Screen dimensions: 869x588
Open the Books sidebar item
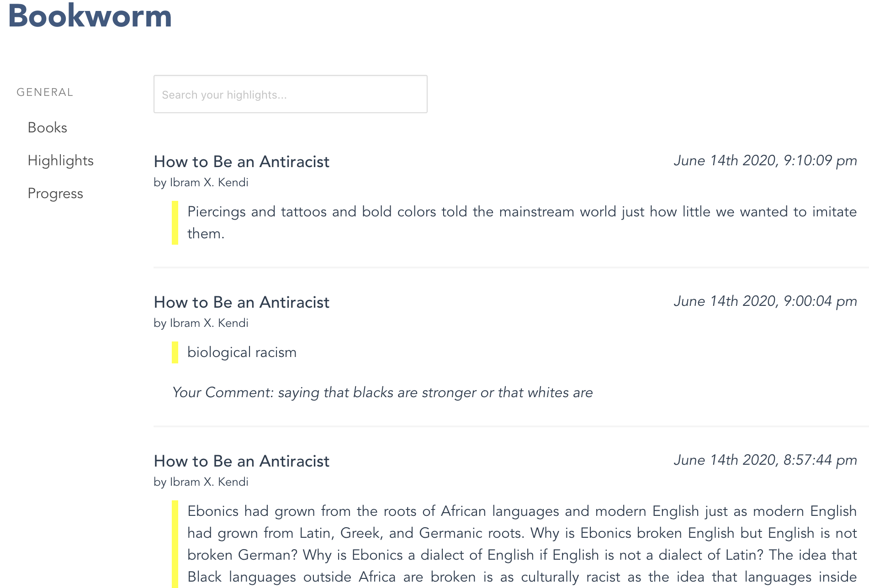pos(48,128)
